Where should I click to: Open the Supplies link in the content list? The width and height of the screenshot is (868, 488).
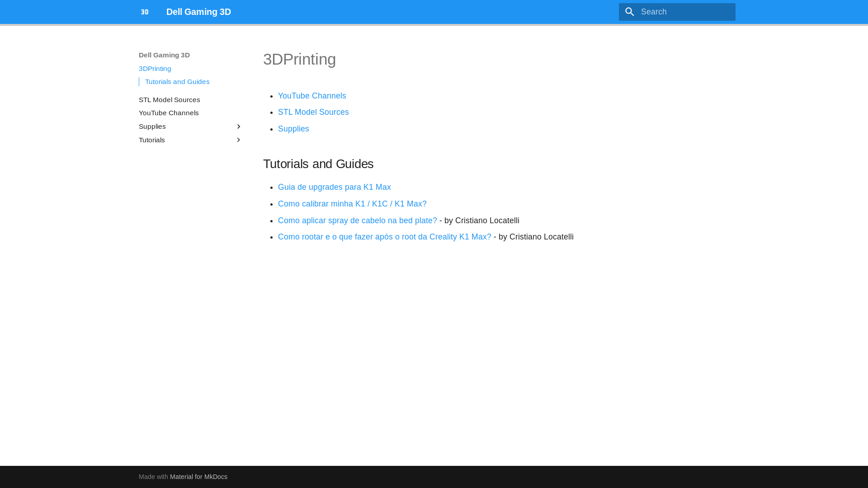coord(293,129)
